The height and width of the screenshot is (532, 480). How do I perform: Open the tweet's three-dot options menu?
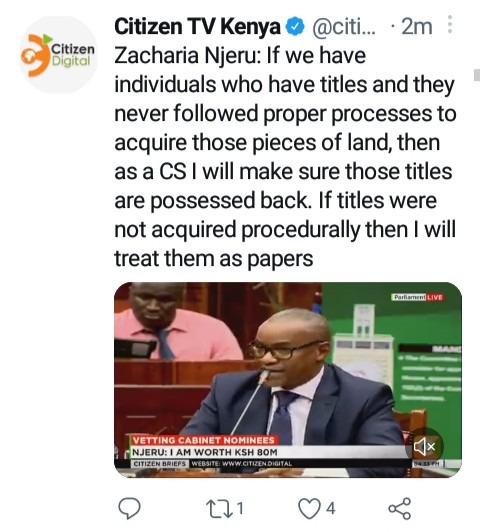coord(449,25)
